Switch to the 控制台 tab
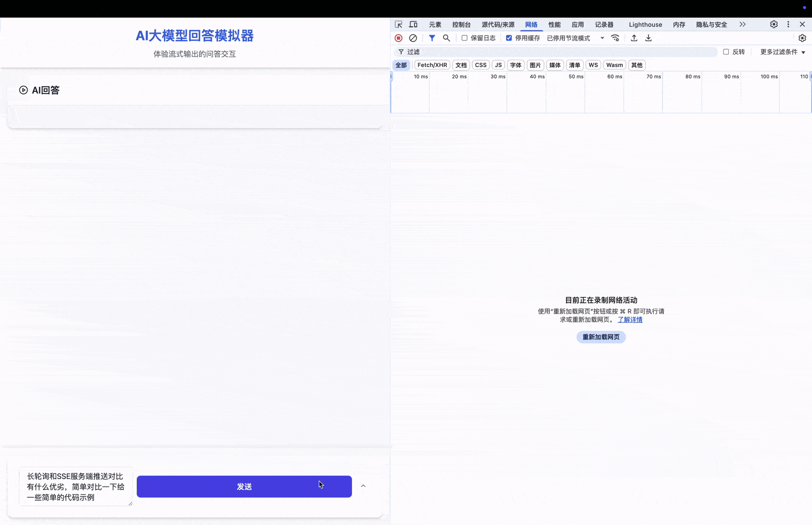 point(461,24)
